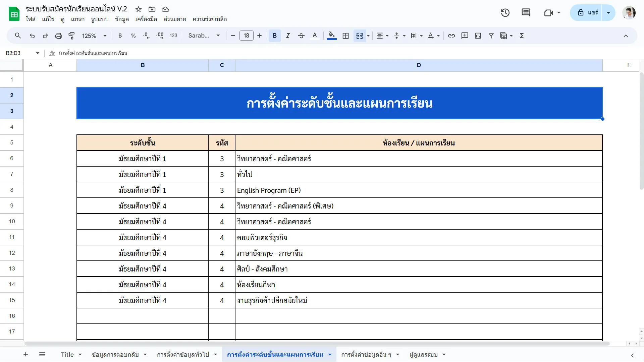This screenshot has width=644, height=362.
Task: Open vertical align dropdown
Action: [x=399, y=36]
